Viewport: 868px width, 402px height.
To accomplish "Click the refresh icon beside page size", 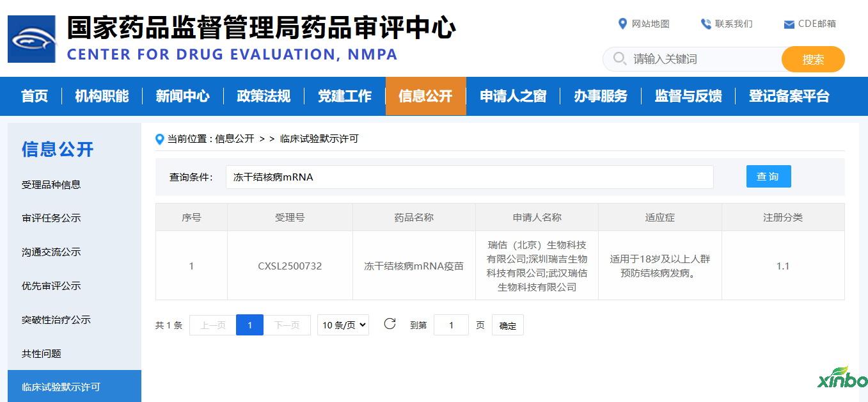I will [390, 324].
